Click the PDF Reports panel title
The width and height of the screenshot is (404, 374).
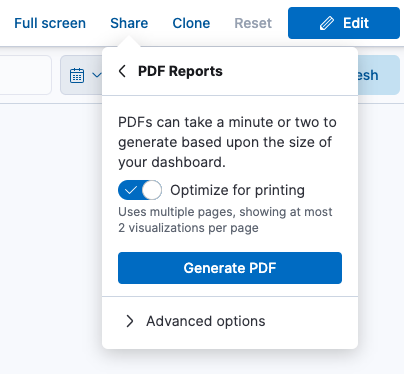point(180,71)
